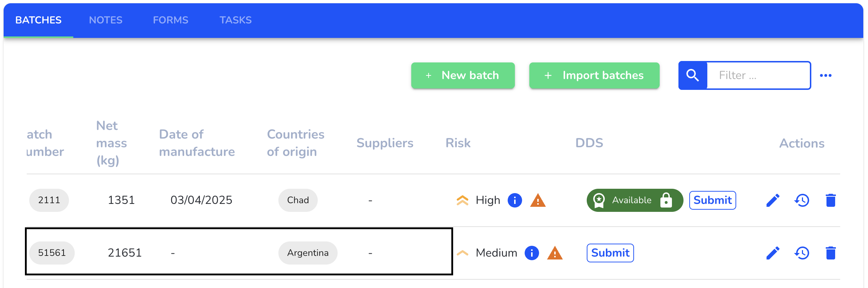Delete batch 2111 using trash icon
Viewport: 868px width, 288px height.
point(831,200)
